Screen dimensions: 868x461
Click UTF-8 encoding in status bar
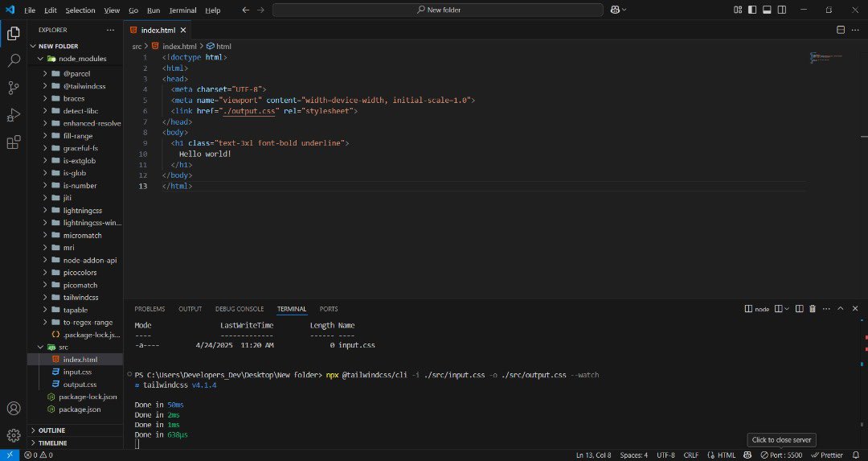(665, 455)
